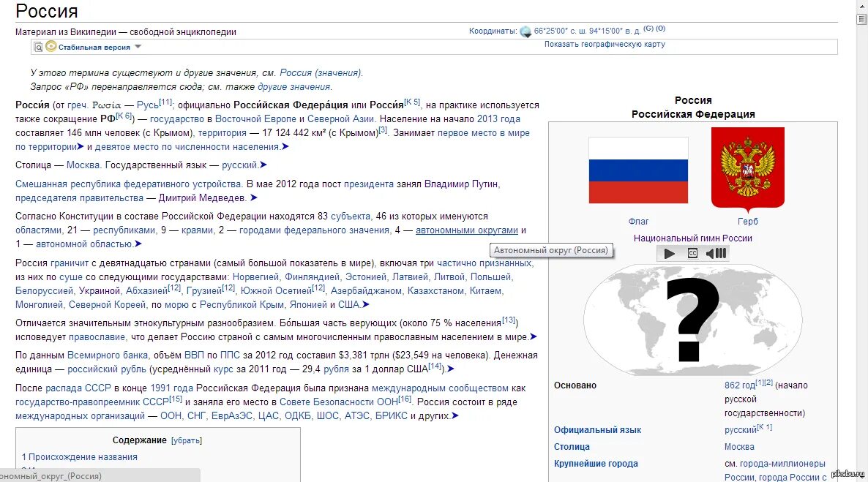The height and width of the screenshot is (482, 868).
Task: Open the Северной Азии link
Action: [340, 118]
